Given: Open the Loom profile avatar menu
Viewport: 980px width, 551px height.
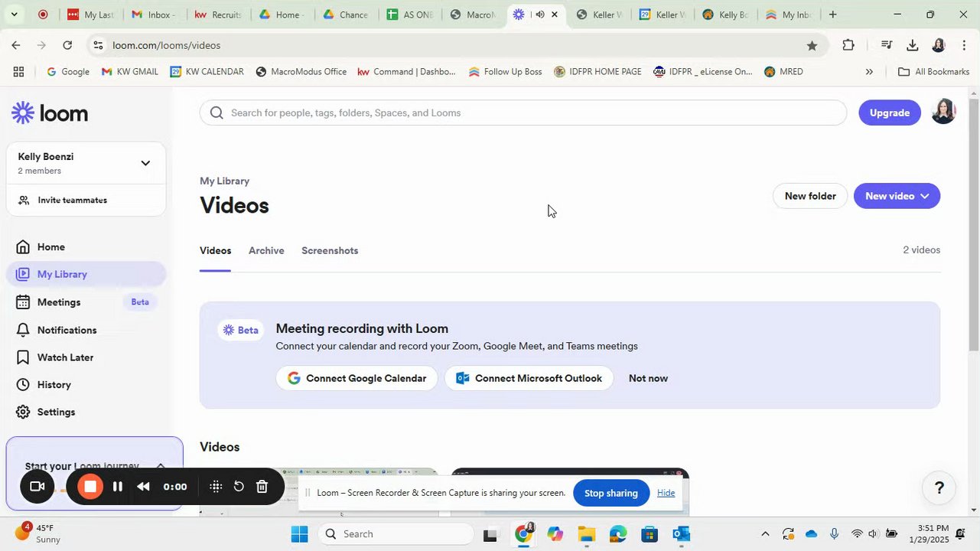Looking at the screenshot, I should click(944, 112).
